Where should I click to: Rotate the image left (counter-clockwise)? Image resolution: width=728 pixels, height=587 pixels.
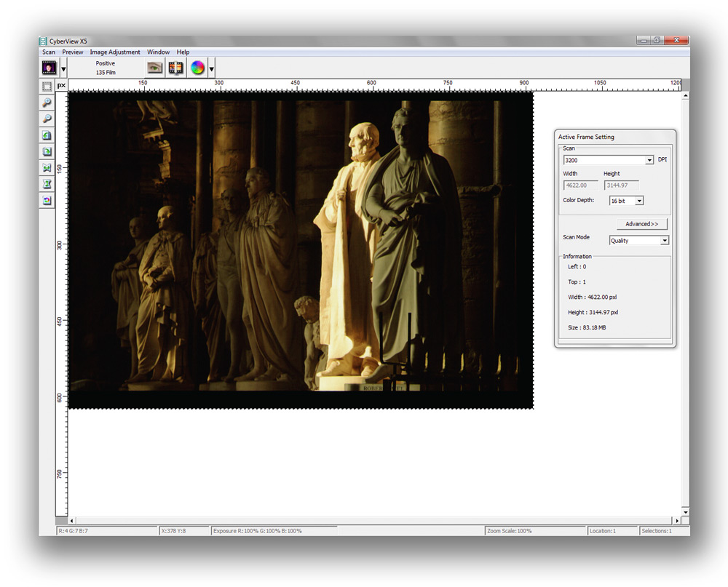click(x=47, y=135)
